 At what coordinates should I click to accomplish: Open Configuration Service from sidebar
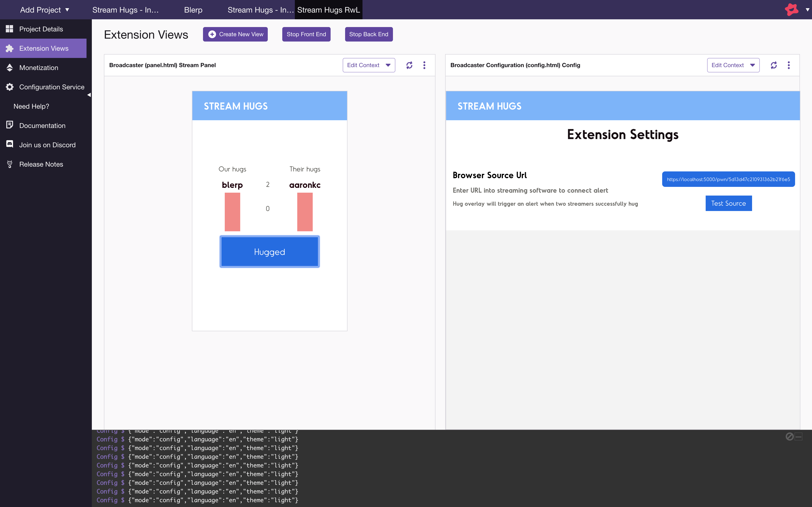(x=52, y=87)
